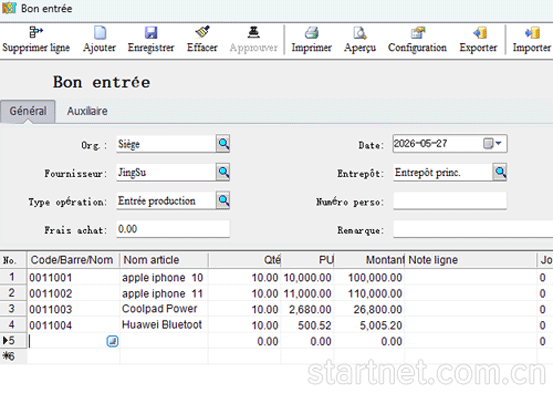Image resolution: width=553 pixels, height=393 pixels.
Task: Open the Entrepôt lookup magnifier
Action: tap(500, 172)
